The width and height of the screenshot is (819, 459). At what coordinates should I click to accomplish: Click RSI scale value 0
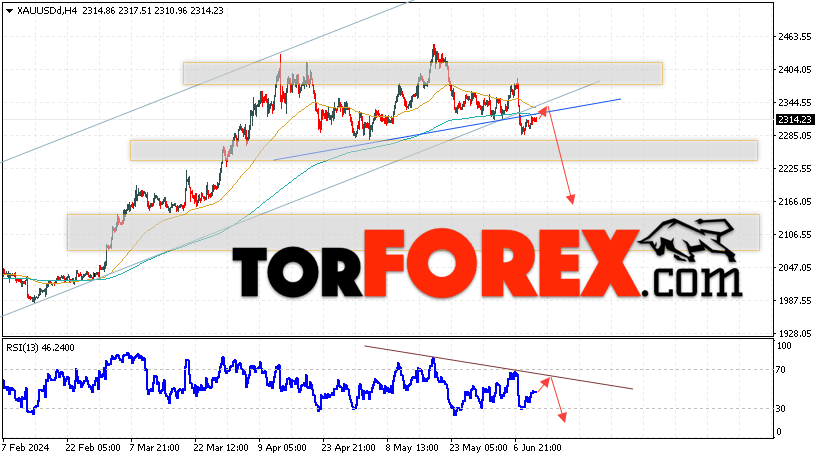[x=779, y=432]
